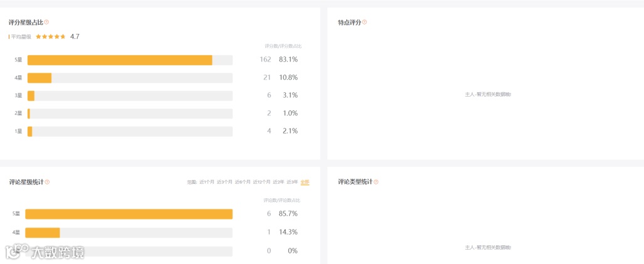Select the 近1个月 range filter
Viewport: 644px width, 264px height.
[207, 182]
